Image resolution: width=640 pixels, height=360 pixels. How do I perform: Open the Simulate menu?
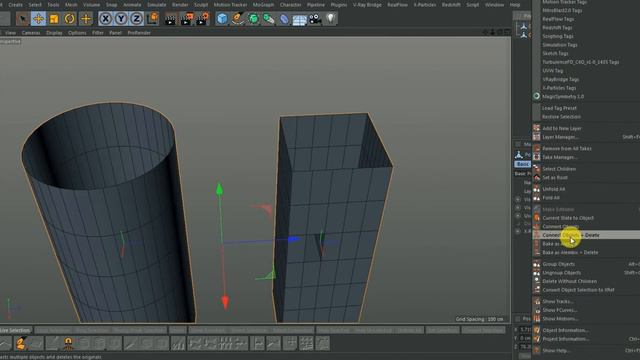click(157, 5)
